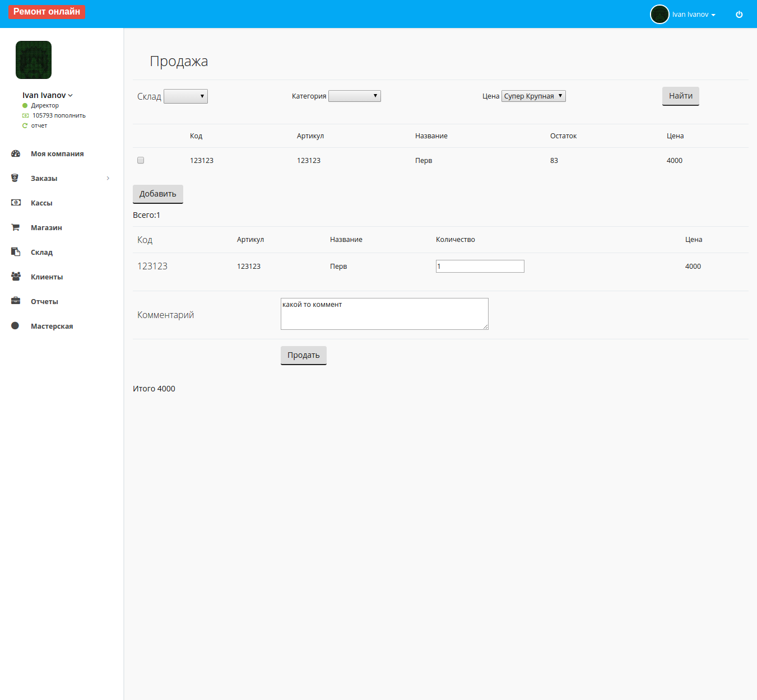The height and width of the screenshot is (700, 757).
Task: Click the power logout icon
Action: pos(739,15)
